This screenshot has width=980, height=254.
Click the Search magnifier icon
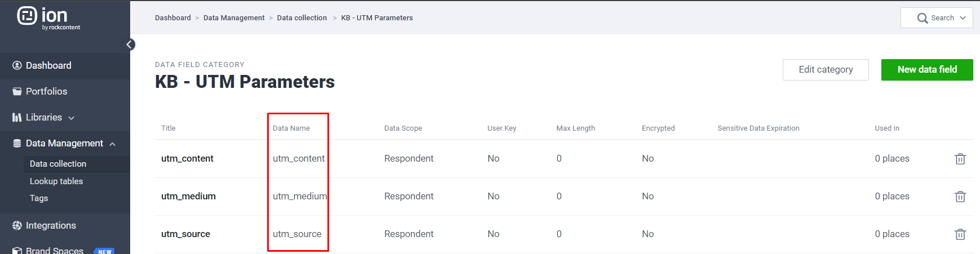[x=923, y=18]
